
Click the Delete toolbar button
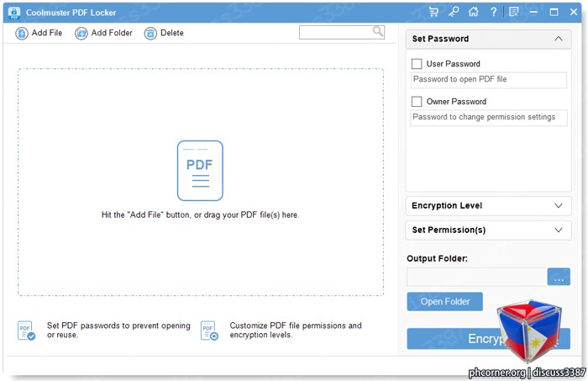(164, 33)
